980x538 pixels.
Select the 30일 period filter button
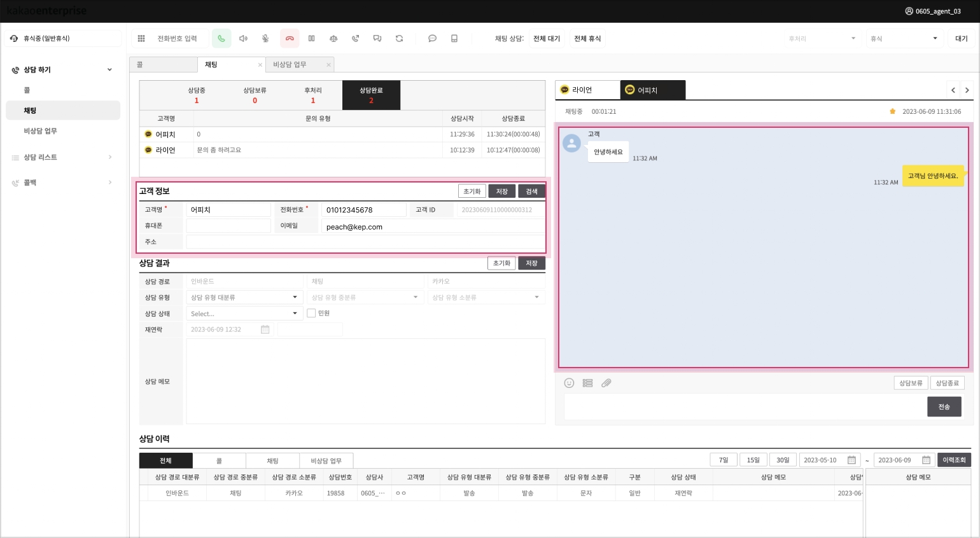[782, 460]
